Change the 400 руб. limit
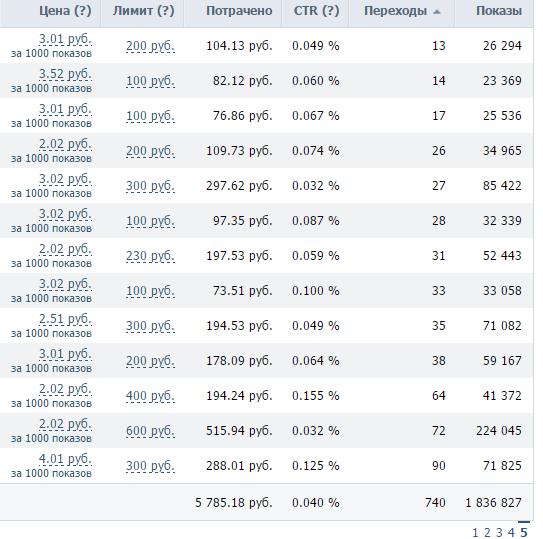The height and width of the screenshot is (539, 543). (x=150, y=396)
